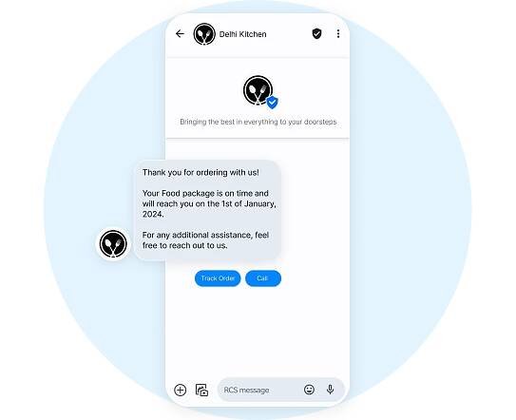
Task: Tap the 'additional assistance' message paragraph
Action: click(205, 240)
